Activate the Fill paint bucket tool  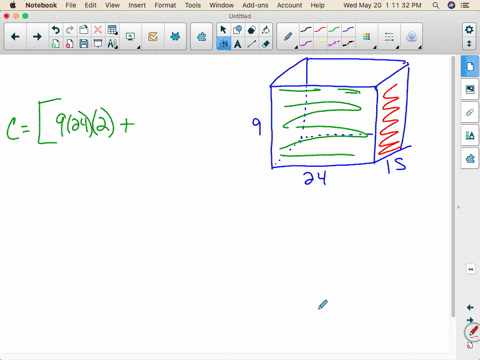click(265, 30)
